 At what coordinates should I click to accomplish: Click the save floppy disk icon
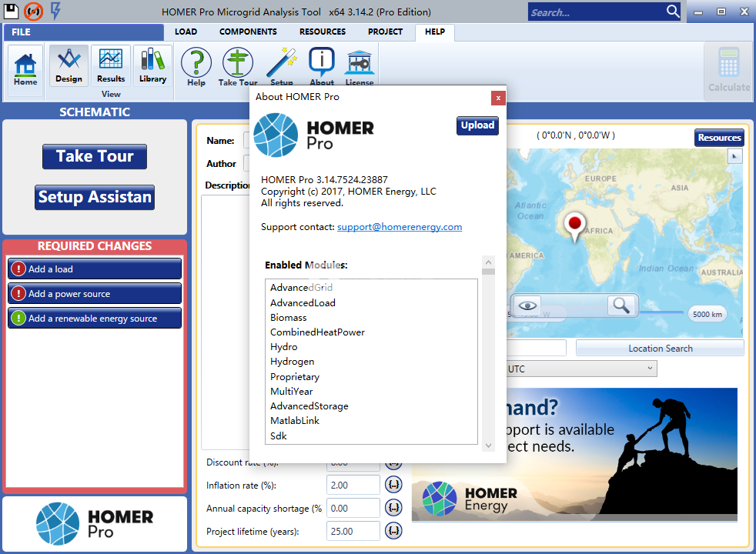[12, 11]
